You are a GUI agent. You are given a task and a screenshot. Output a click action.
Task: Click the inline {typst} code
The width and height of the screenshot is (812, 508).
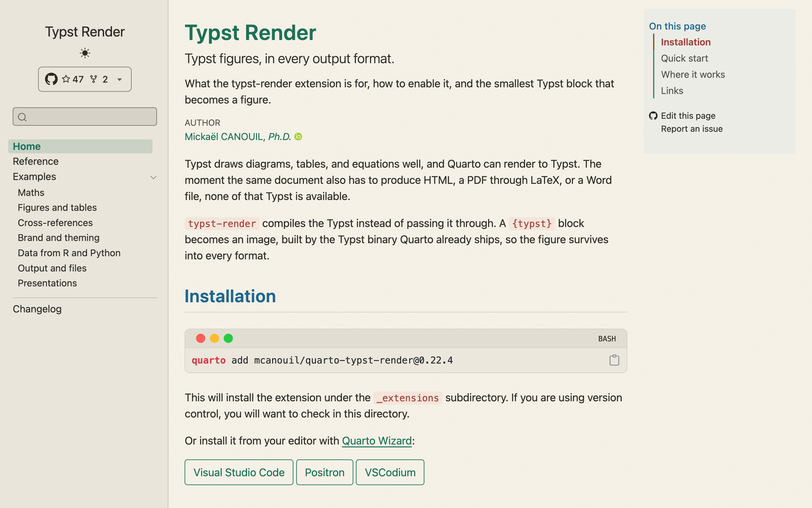[x=532, y=224]
